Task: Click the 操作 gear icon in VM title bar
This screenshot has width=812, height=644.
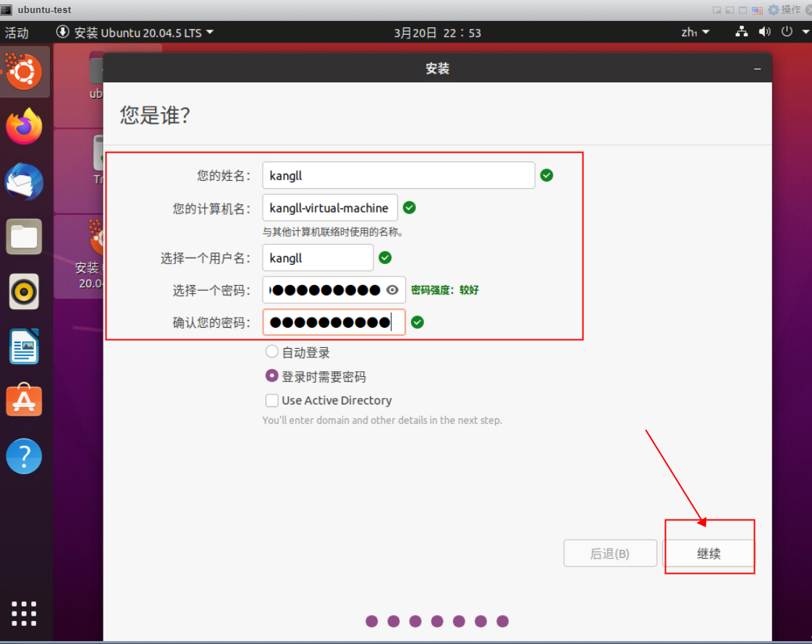Action: 774,10
